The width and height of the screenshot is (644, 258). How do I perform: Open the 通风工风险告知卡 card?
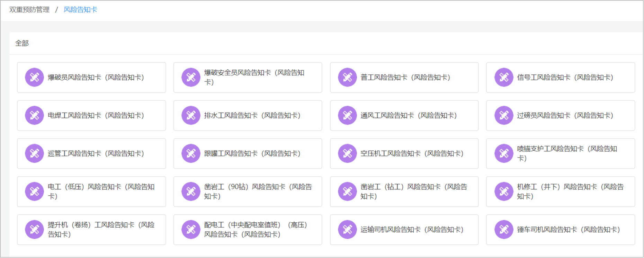click(x=408, y=116)
